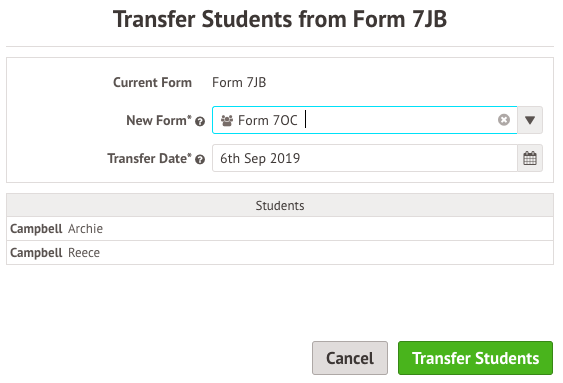563x383 pixels.
Task: Click the Transfer Students from Form 7JB heading
Action: tap(280, 19)
